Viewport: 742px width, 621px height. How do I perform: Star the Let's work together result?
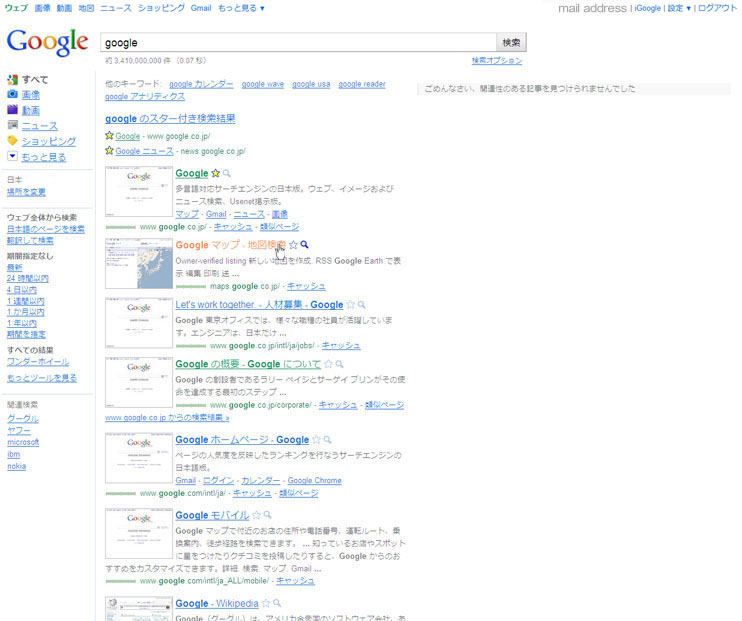point(350,305)
